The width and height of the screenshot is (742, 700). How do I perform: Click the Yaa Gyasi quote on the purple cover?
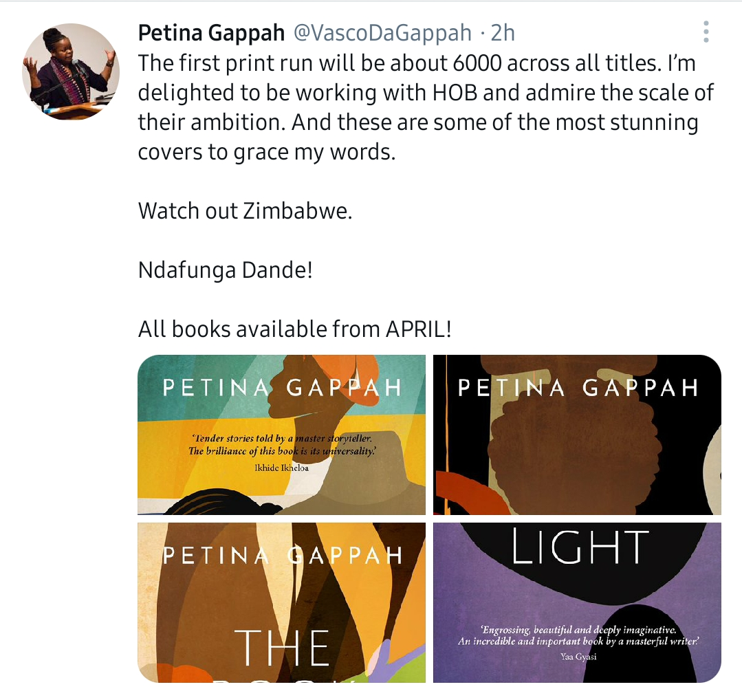578,641
